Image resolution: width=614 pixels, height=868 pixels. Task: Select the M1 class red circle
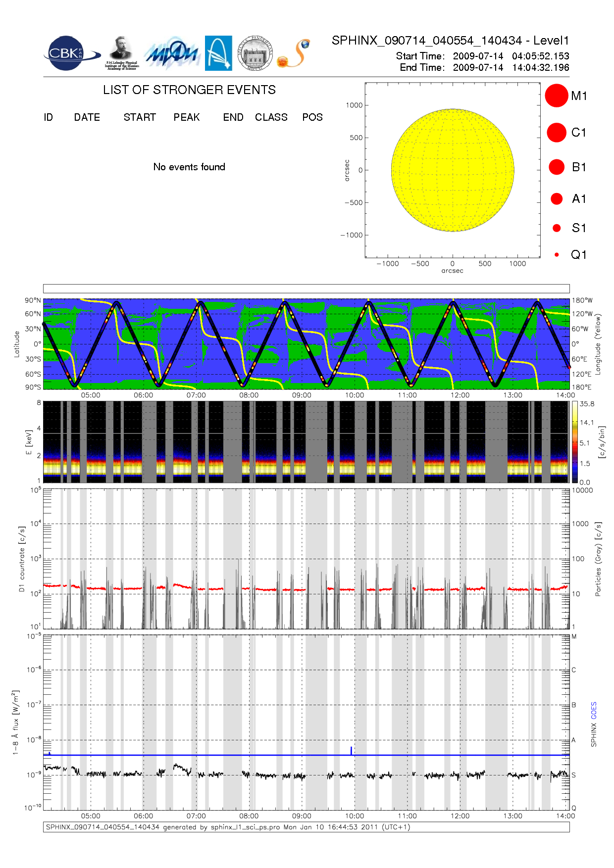(556, 96)
